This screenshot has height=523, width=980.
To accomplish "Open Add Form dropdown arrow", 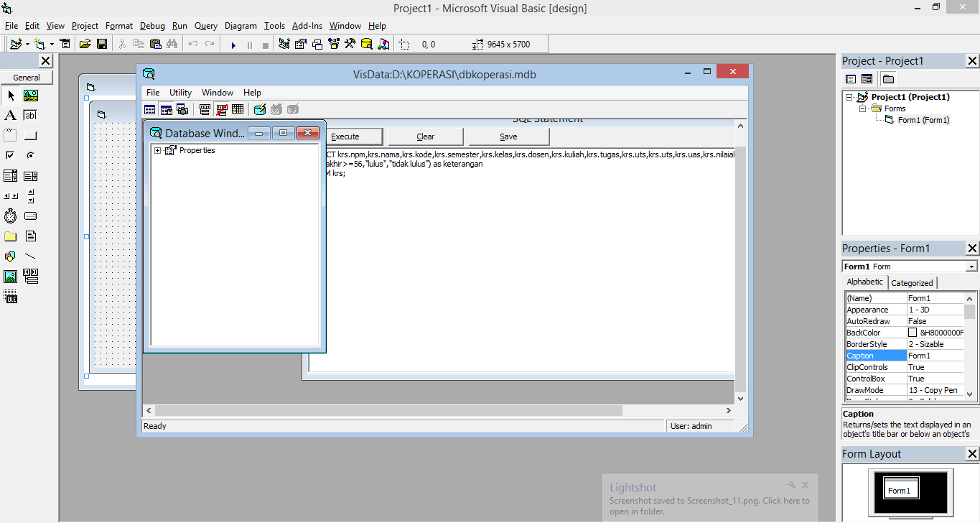I will [52, 45].
